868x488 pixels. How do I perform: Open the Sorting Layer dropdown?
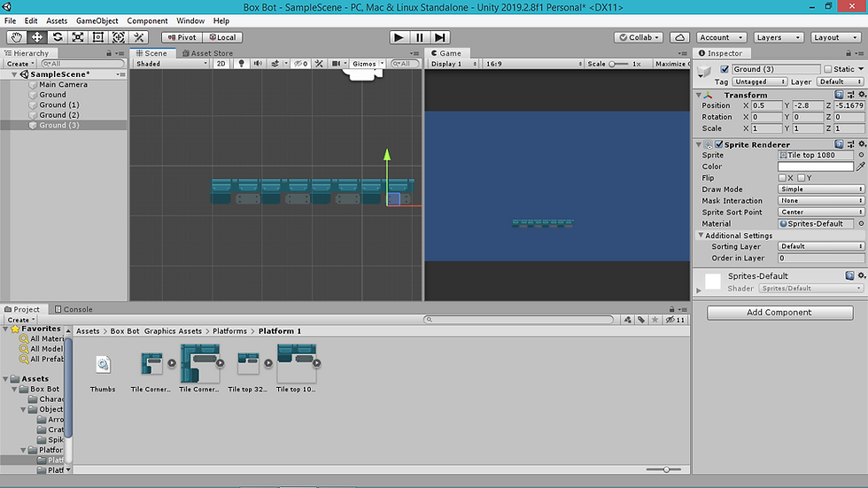[821, 246]
